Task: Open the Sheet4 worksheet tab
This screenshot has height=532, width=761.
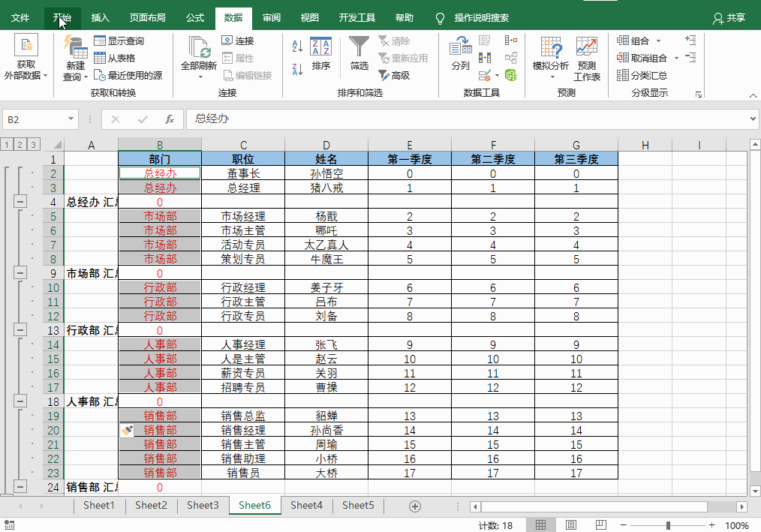Action: pyautogui.click(x=306, y=505)
